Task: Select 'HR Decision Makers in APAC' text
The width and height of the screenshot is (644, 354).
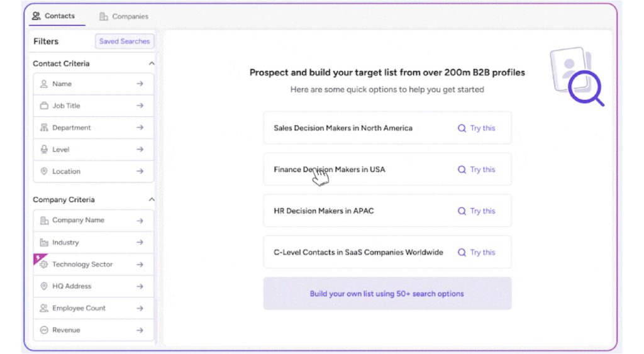Action: [x=324, y=211]
